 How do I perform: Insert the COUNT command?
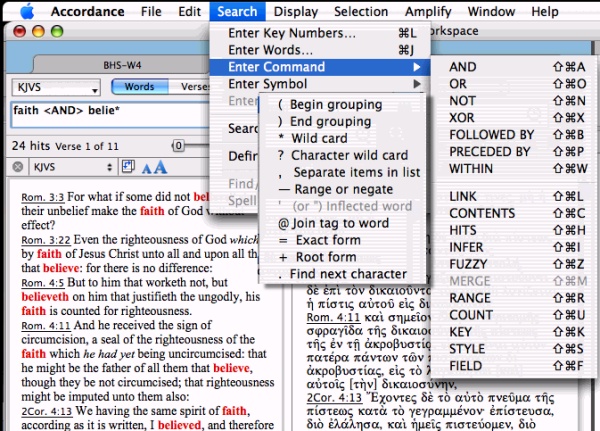point(514,315)
